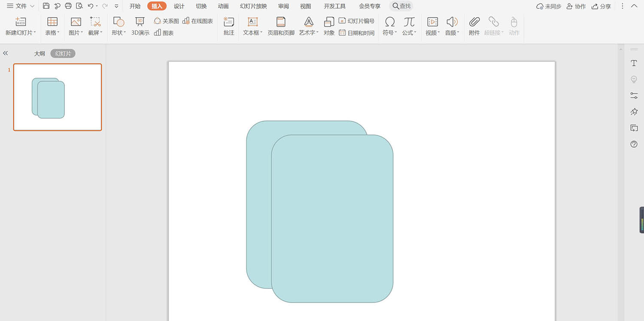Collapse the slide panel with double chevron
Image resolution: width=644 pixels, height=321 pixels.
pos(6,53)
